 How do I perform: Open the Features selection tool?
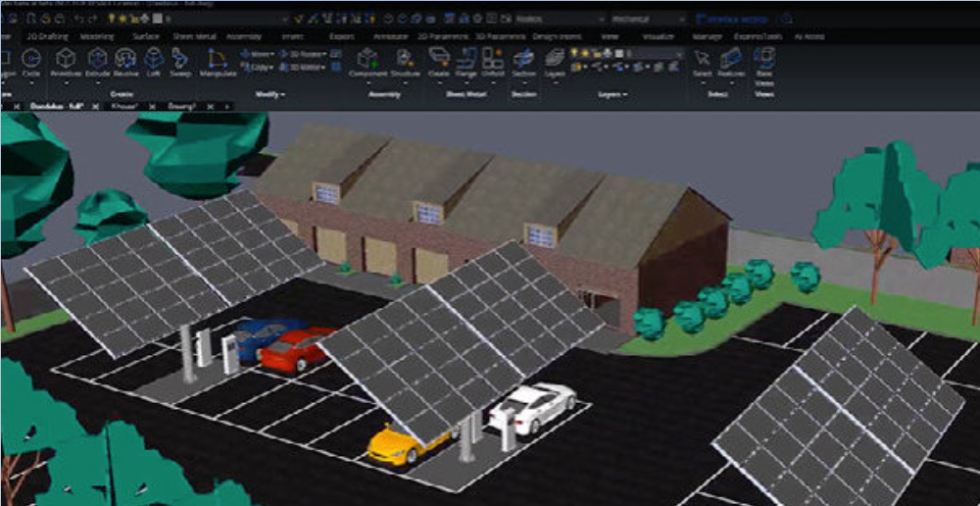tap(731, 64)
